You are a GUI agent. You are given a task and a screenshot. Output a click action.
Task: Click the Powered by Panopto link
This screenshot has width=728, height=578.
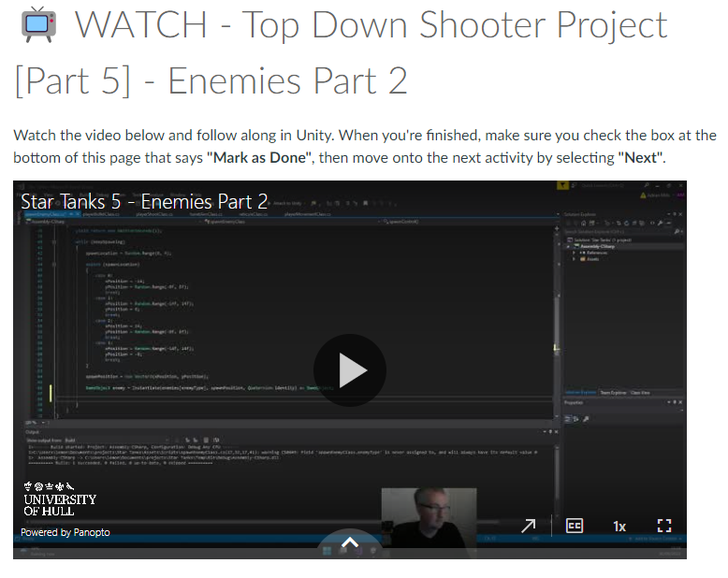coord(66,532)
